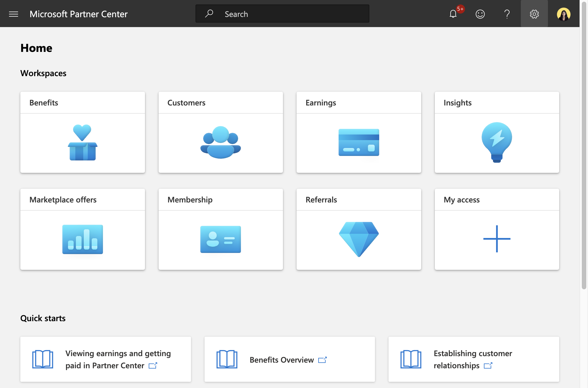The height and width of the screenshot is (388, 588).
Task: Open the notifications bell
Action: click(x=453, y=14)
